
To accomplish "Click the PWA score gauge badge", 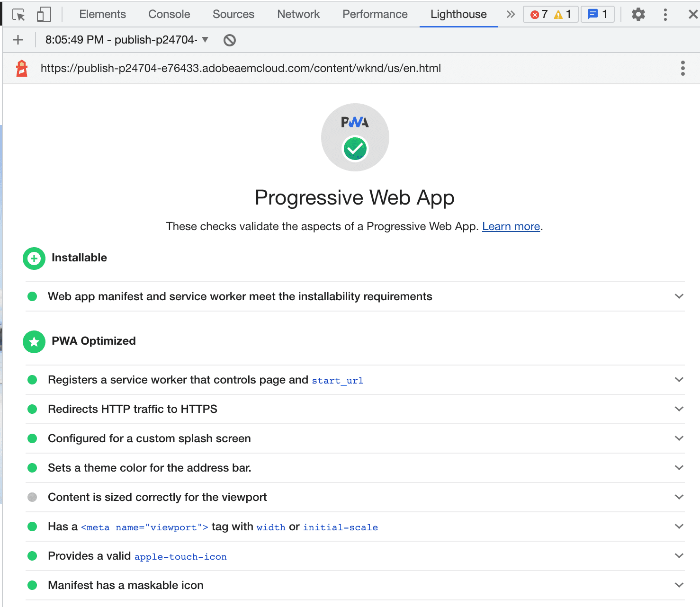I will pyautogui.click(x=355, y=137).
